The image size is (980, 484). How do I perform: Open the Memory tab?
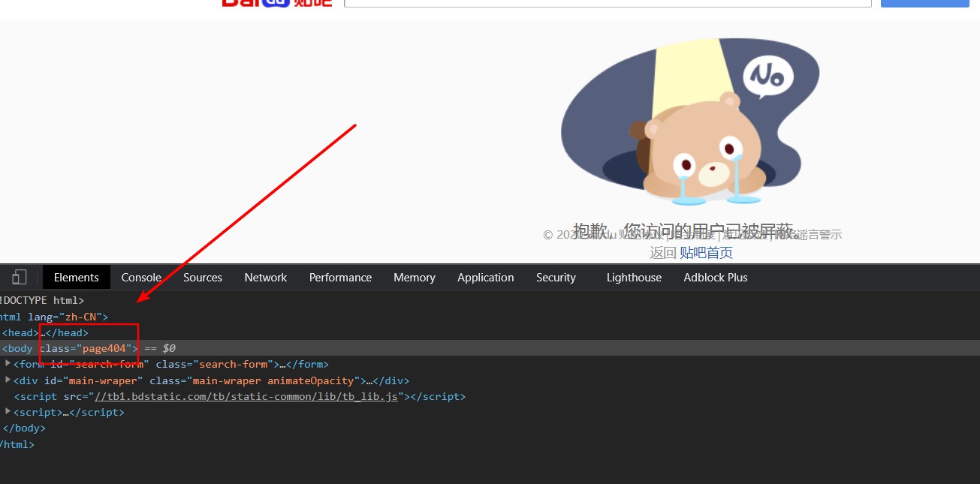(415, 277)
